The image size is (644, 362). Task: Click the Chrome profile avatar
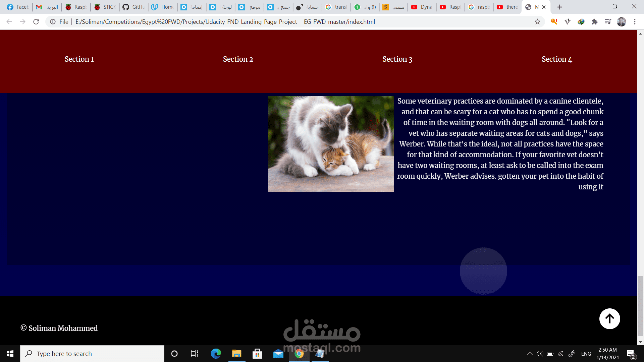click(622, 22)
